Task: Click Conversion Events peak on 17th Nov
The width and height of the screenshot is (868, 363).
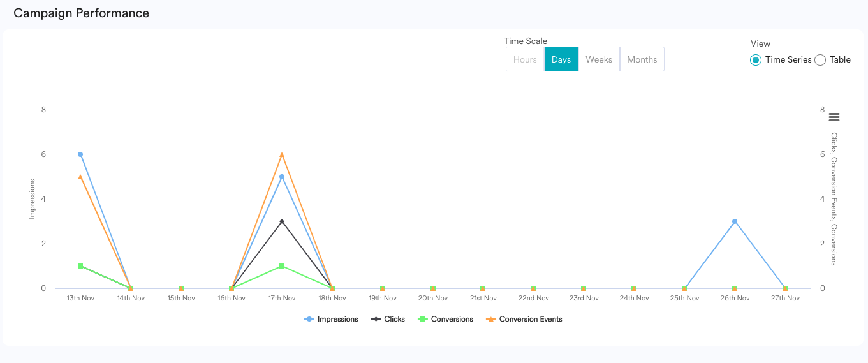Action: click(282, 154)
